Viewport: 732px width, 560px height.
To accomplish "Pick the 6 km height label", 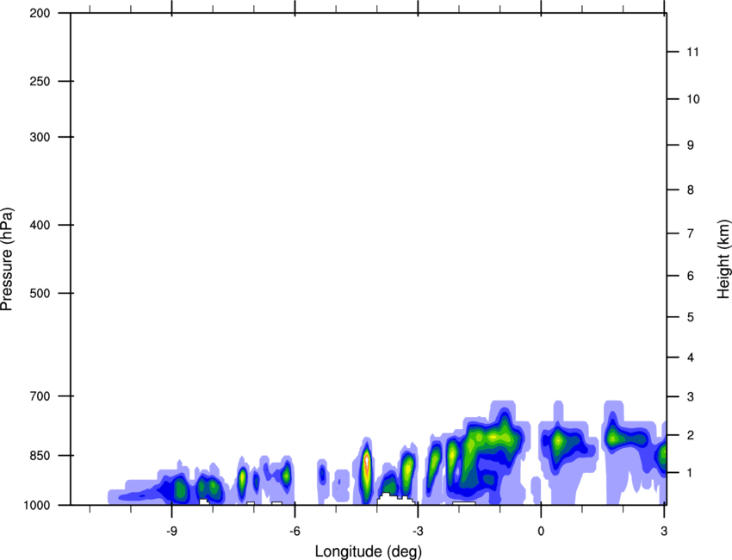I will point(691,276).
